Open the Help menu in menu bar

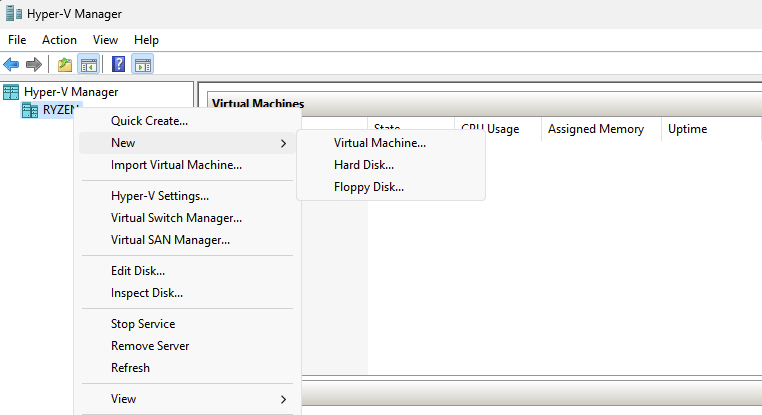click(146, 40)
